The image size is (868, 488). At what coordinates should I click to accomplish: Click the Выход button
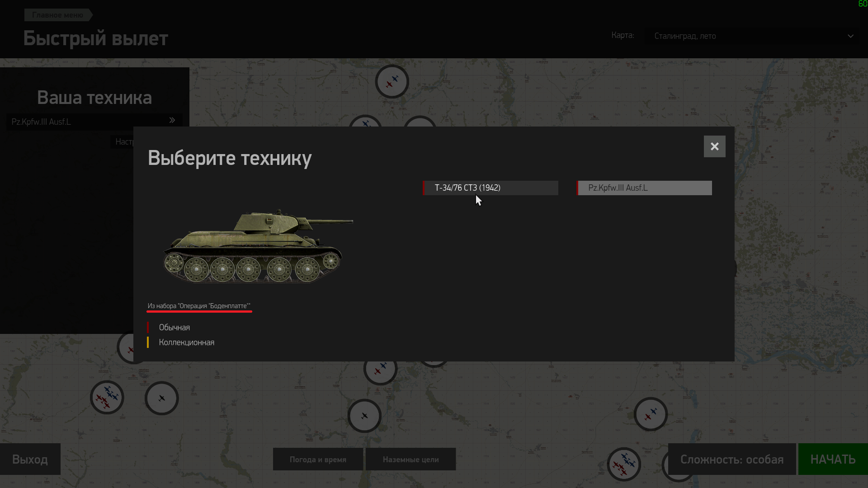point(30,459)
